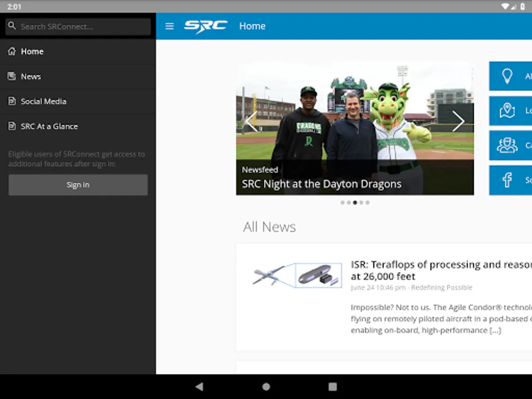Screen dimensions: 532x399
Task: Open the Facebook social tile
Action: 511,180
